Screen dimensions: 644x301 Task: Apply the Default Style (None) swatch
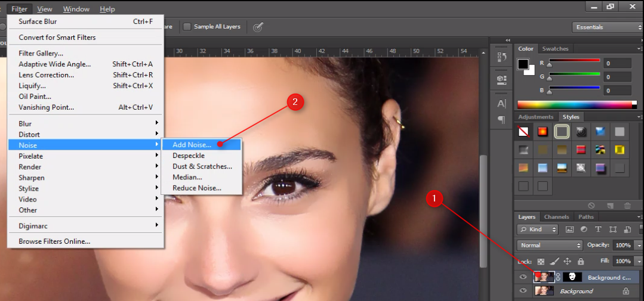(x=523, y=132)
